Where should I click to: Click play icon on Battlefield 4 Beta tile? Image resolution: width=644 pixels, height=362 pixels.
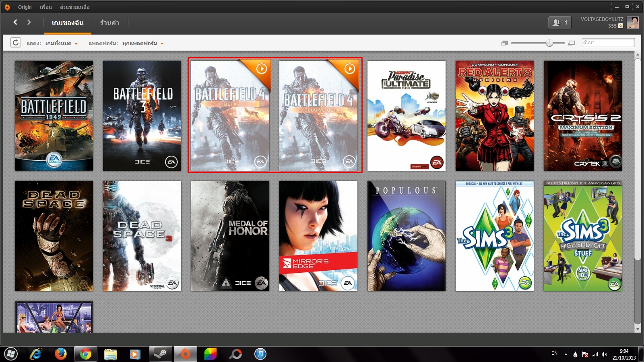click(262, 69)
